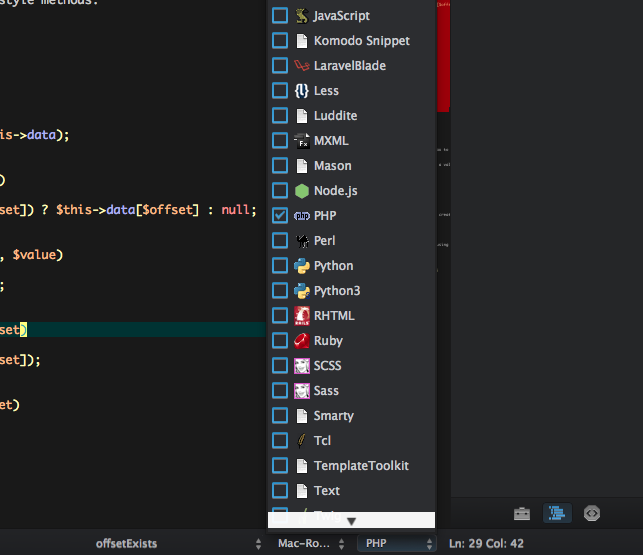Click the LaravelBlade icon

[x=301, y=65]
